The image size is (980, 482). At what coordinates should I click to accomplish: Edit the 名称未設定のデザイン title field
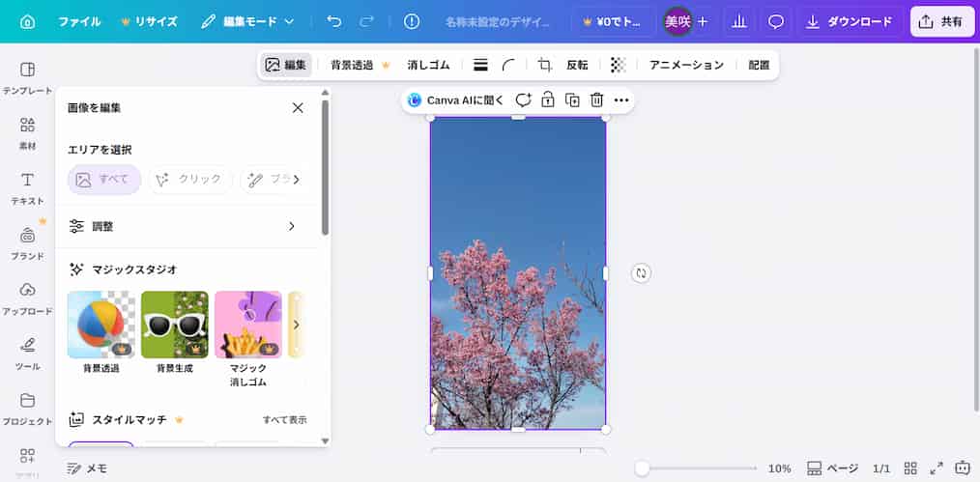(498, 22)
